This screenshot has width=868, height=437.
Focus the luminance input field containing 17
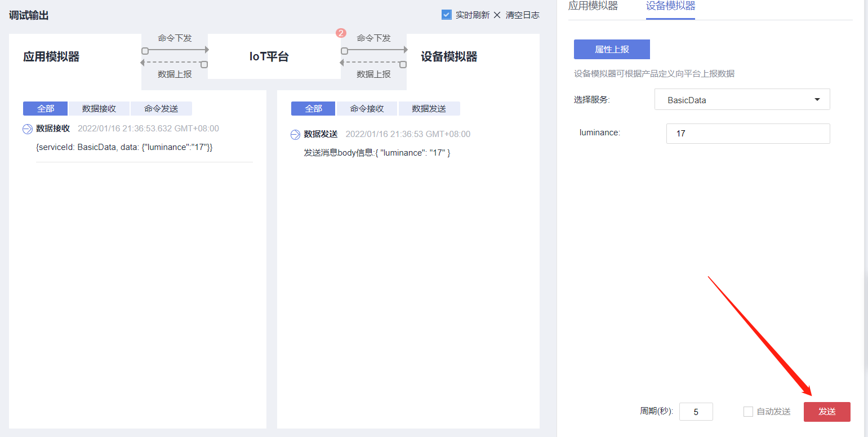point(748,134)
